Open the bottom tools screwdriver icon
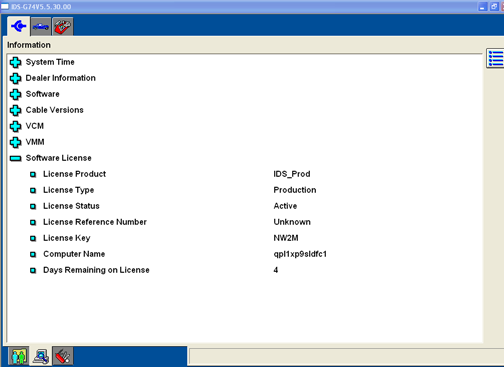 click(x=63, y=356)
